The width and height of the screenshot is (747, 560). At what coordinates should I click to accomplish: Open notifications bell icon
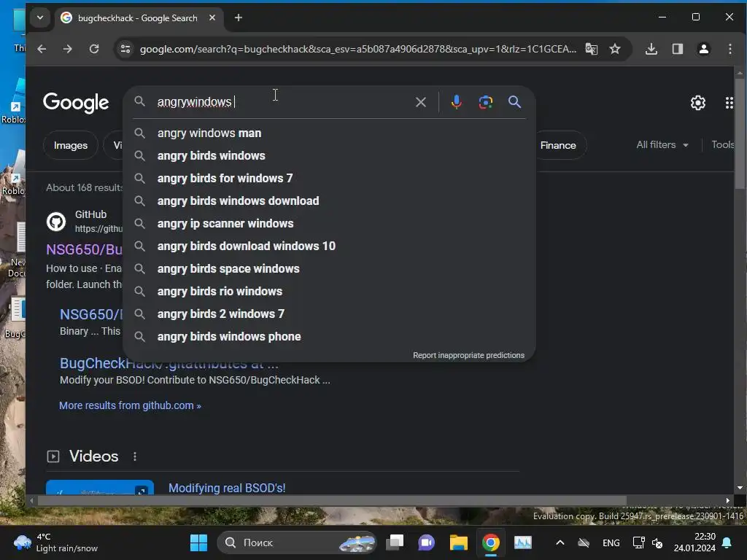pyautogui.click(x=727, y=542)
